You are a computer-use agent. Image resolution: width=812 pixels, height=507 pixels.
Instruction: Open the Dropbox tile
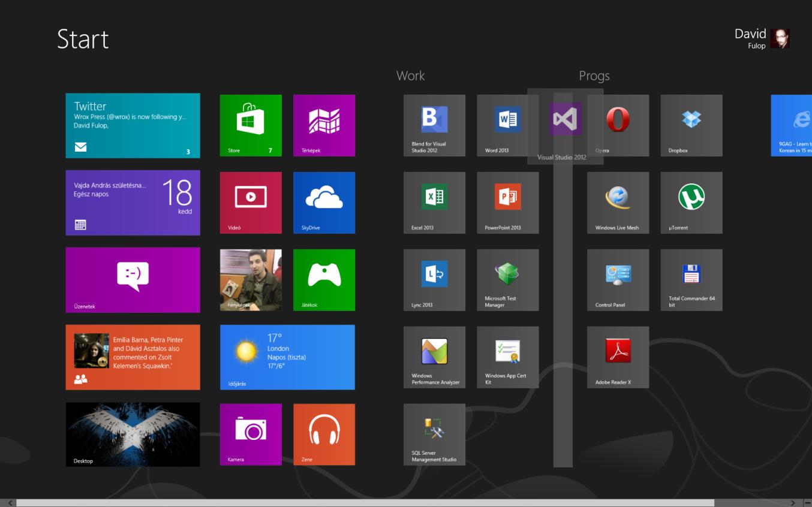point(691,125)
